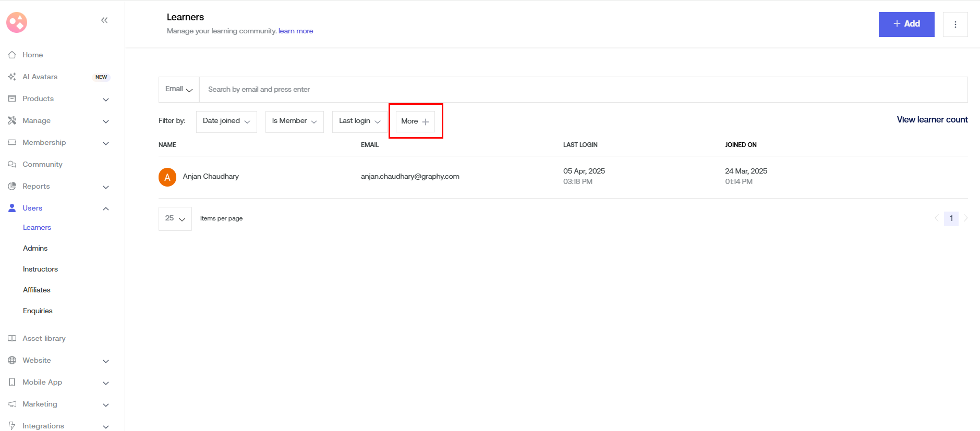
Task: Click the Community chat icon
Action: point(12,164)
